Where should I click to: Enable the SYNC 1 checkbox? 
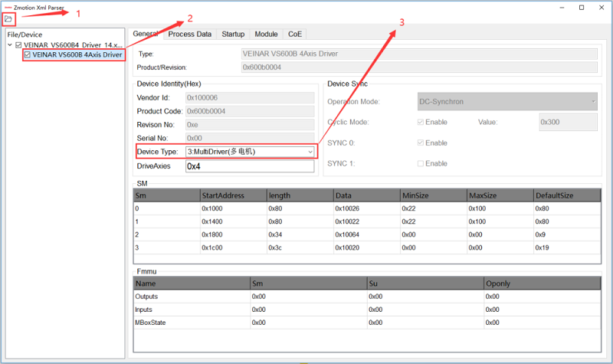coord(420,163)
